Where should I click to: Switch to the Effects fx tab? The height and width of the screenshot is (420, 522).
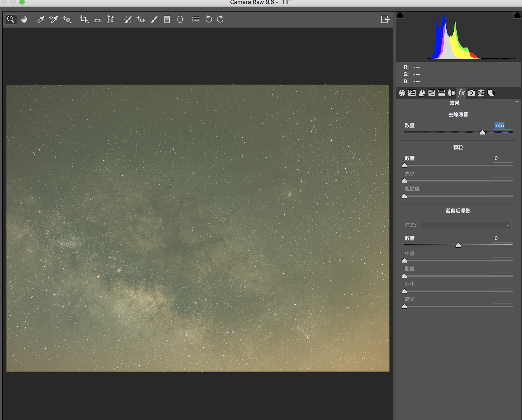461,93
